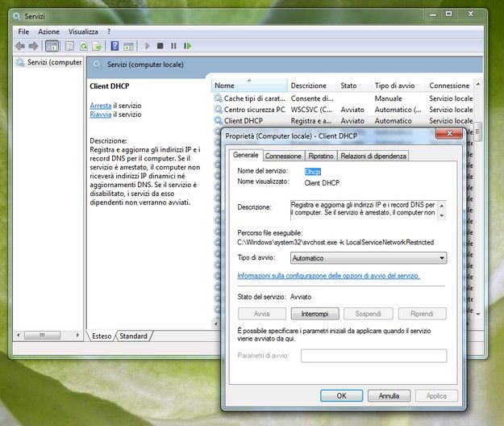Viewport: 504px width, 426px height.
Task: Select the 'WSCSVC (C...' description cell
Action: tap(311, 110)
